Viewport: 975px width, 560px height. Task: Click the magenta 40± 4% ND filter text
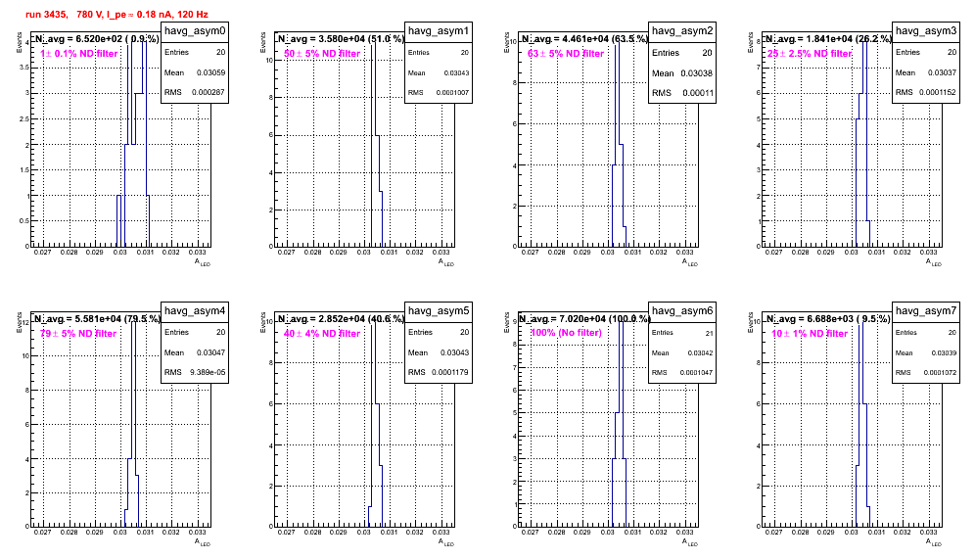[x=322, y=334]
